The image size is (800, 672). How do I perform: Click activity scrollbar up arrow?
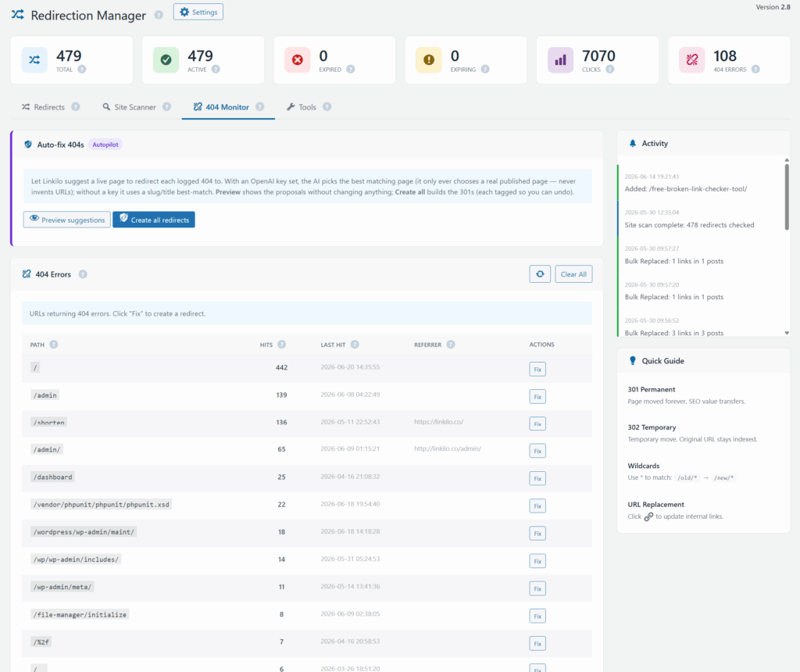coord(787,160)
